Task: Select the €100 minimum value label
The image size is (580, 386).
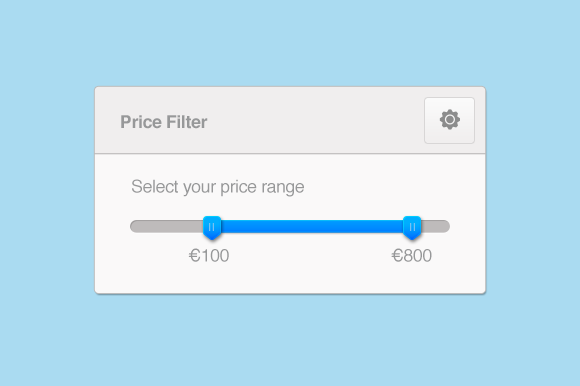Action: point(209,255)
